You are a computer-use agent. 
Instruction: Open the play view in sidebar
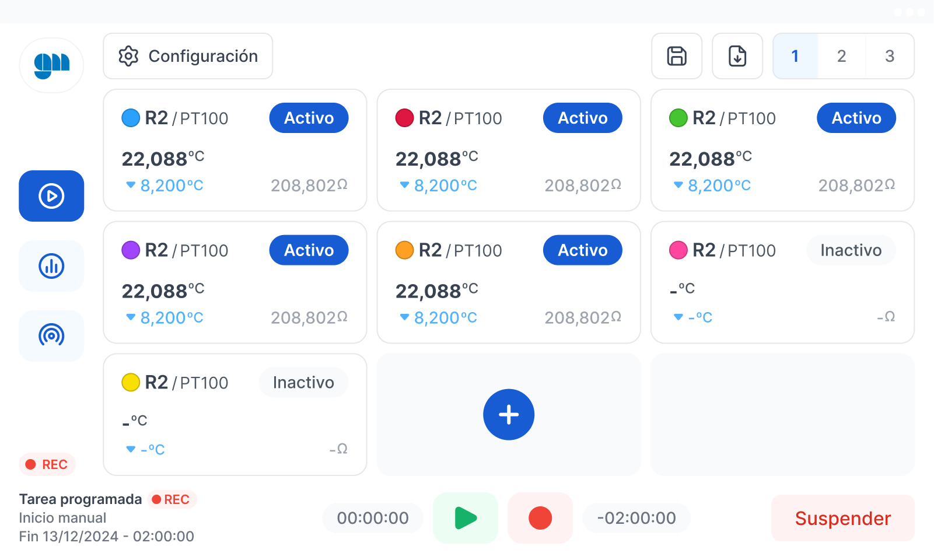pos(51,196)
